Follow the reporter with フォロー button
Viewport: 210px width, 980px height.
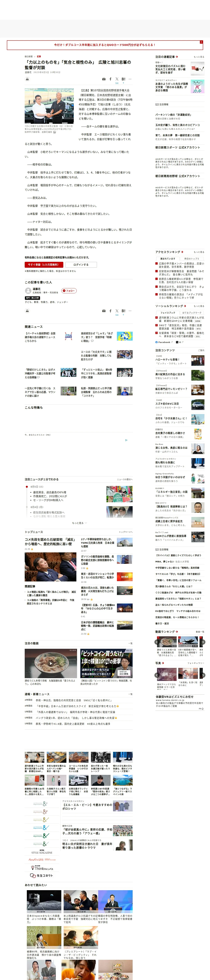tap(69, 291)
